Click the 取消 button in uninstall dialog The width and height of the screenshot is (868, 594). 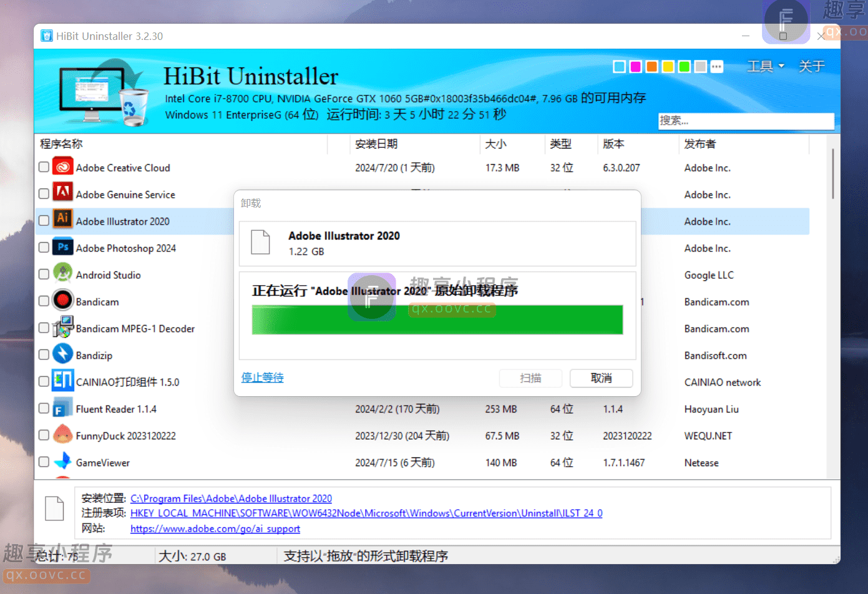coord(602,378)
